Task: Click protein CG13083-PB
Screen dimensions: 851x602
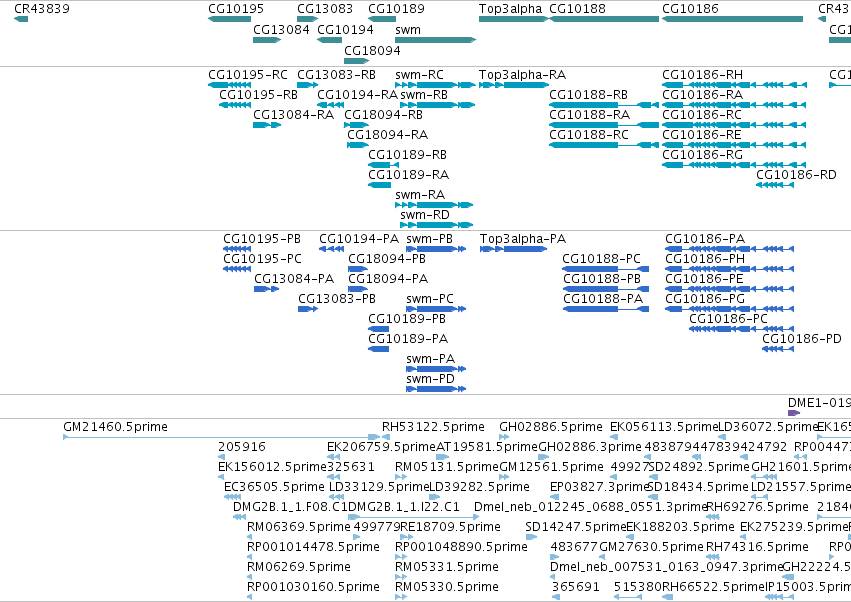Action: [308, 309]
